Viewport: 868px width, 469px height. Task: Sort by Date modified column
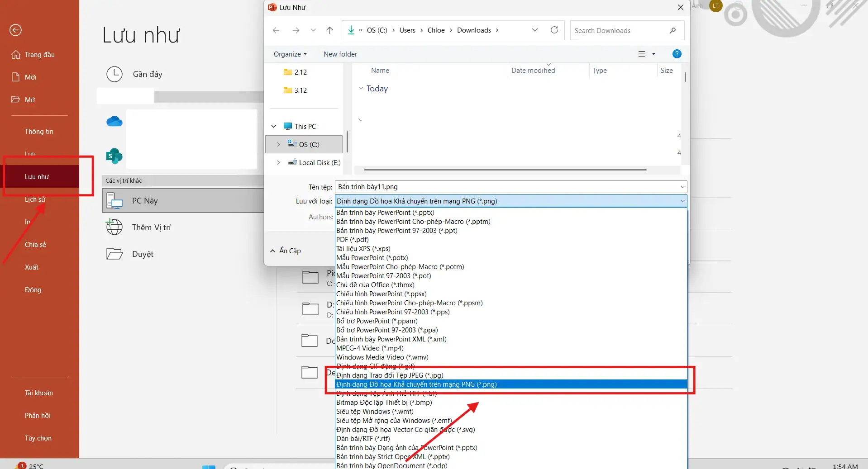(x=533, y=71)
